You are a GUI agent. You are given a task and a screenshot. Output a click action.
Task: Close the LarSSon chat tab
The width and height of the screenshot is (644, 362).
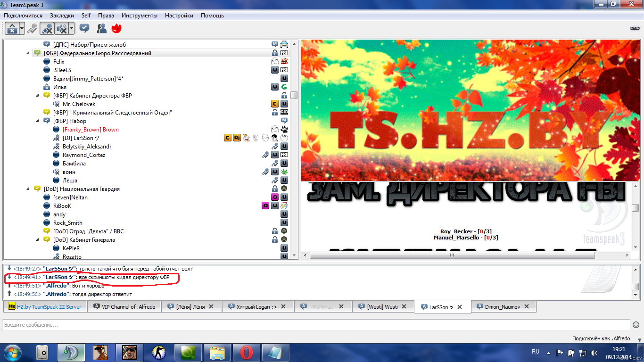460,307
